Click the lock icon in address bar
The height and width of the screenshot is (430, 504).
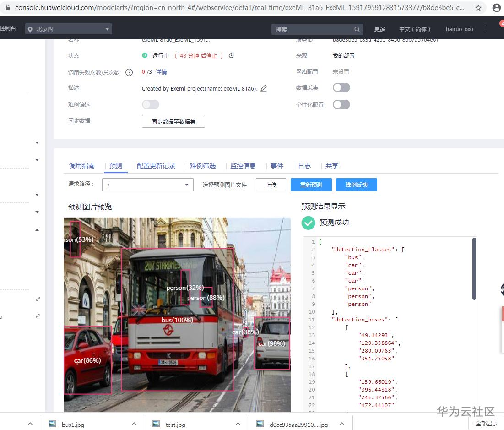[x=8, y=8]
